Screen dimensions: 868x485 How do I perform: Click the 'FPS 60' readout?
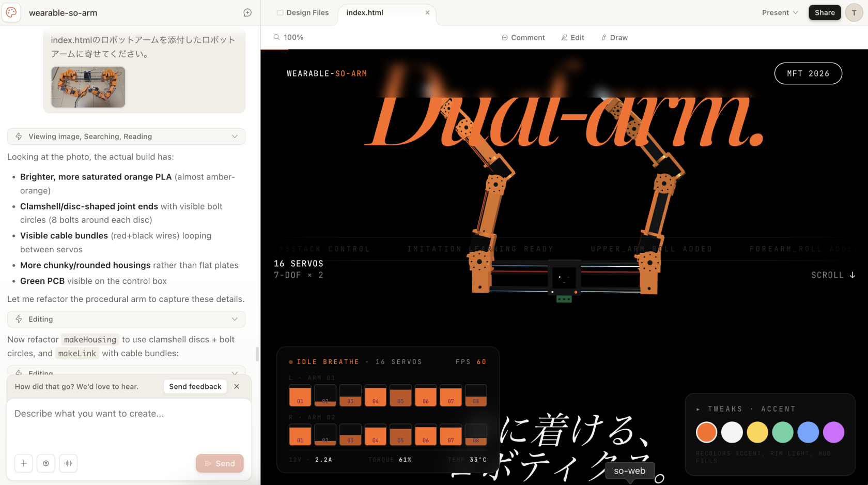tap(471, 362)
